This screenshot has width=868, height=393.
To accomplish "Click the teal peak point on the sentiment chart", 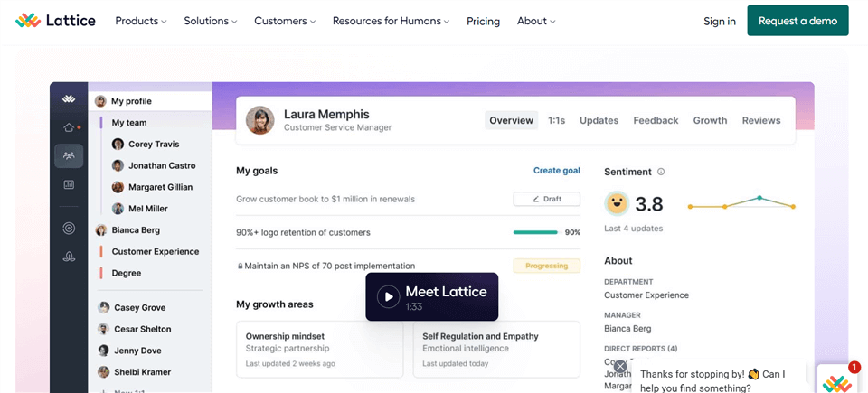I will [759, 198].
